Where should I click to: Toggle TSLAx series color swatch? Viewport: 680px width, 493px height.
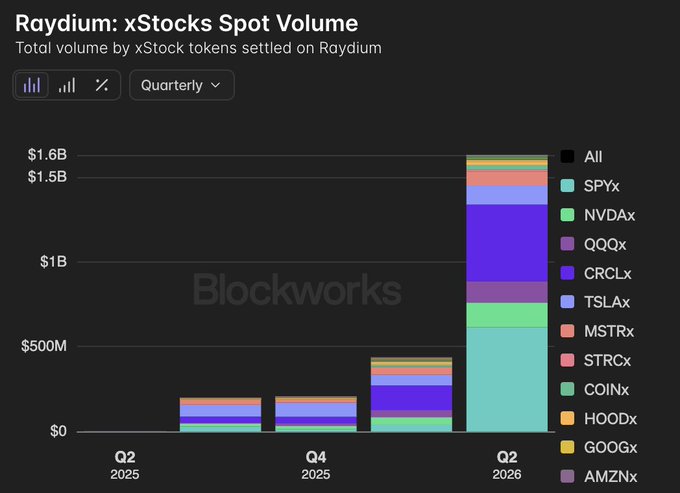(567, 302)
